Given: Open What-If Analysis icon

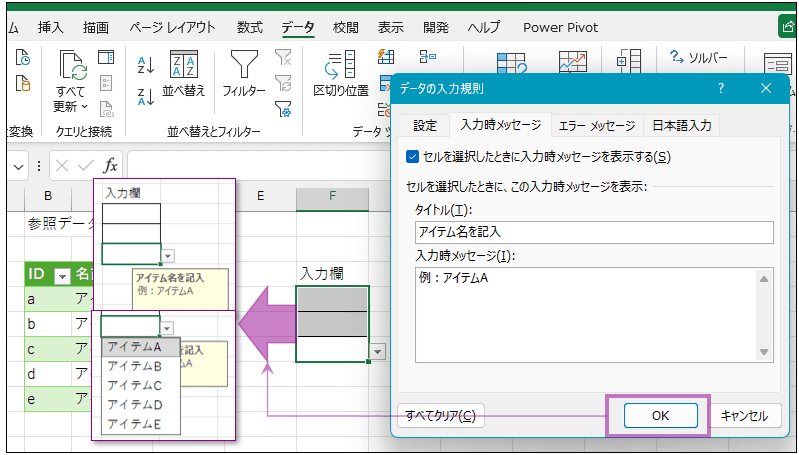Looking at the screenshot, I should click(x=512, y=64).
